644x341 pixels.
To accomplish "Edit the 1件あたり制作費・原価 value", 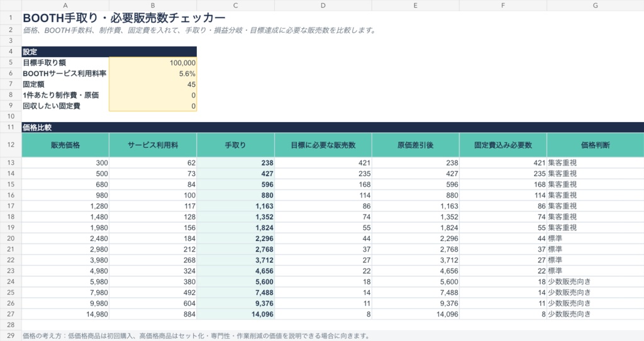I will 153,95.
